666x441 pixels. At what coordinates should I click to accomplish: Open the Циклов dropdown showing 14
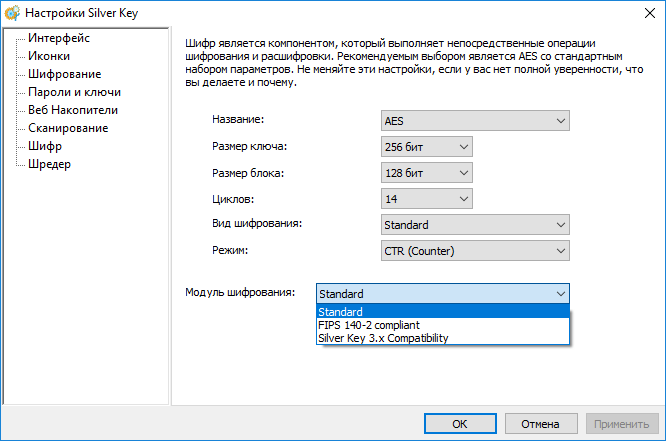[426, 199]
